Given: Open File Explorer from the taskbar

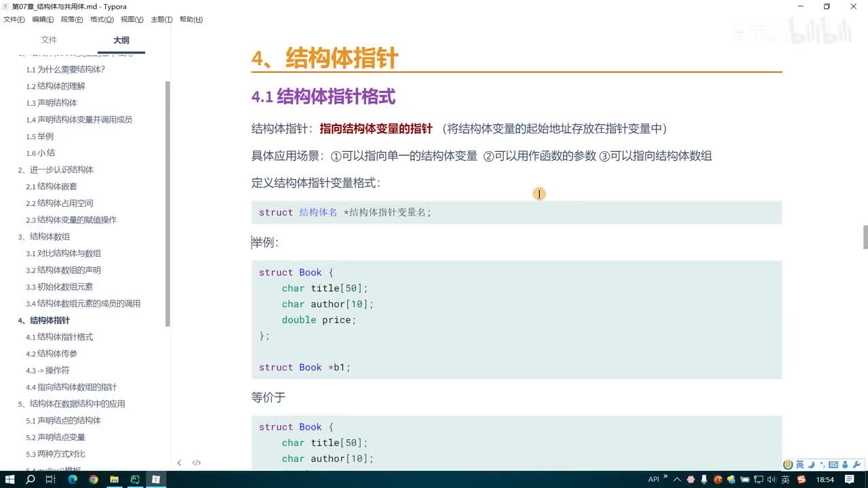Looking at the screenshot, I should pos(114,479).
